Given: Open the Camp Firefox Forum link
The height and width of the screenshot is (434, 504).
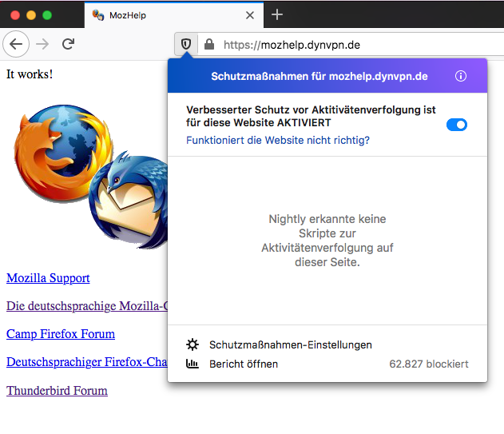Looking at the screenshot, I should 61,334.
